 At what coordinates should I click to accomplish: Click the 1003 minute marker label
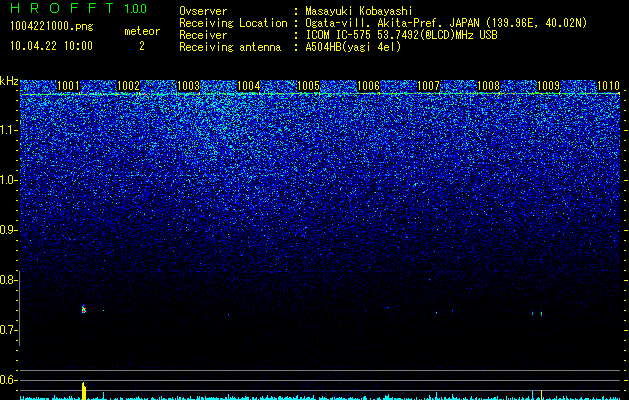pos(189,86)
